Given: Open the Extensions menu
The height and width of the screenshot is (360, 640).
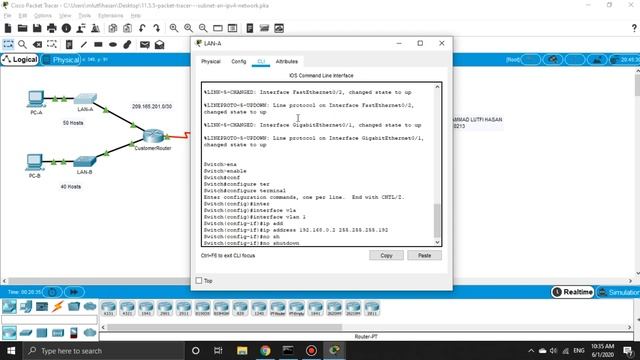Looking at the screenshot, I should [111, 16].
